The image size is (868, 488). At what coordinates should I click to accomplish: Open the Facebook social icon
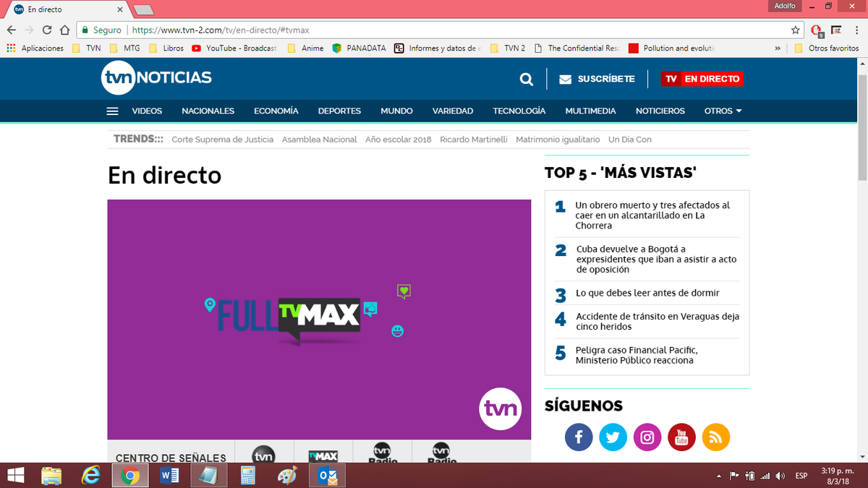coord(579,437)
